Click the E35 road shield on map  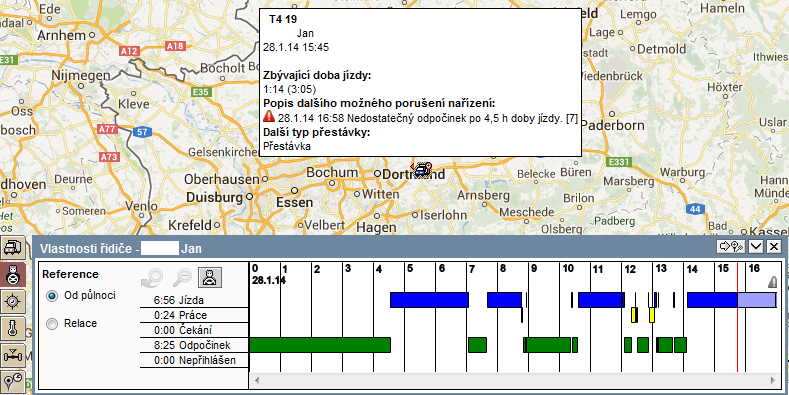[201, 92]
